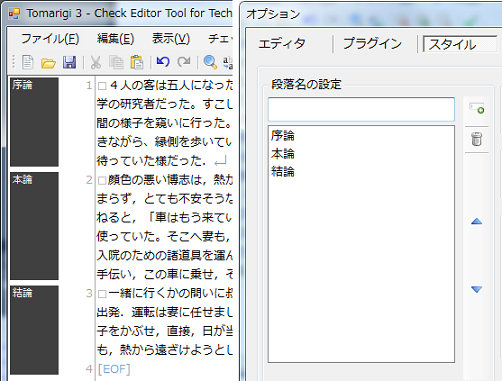Click the 本論 paragraph label in editor margin
Screen dimensions: 502x381
34,226
